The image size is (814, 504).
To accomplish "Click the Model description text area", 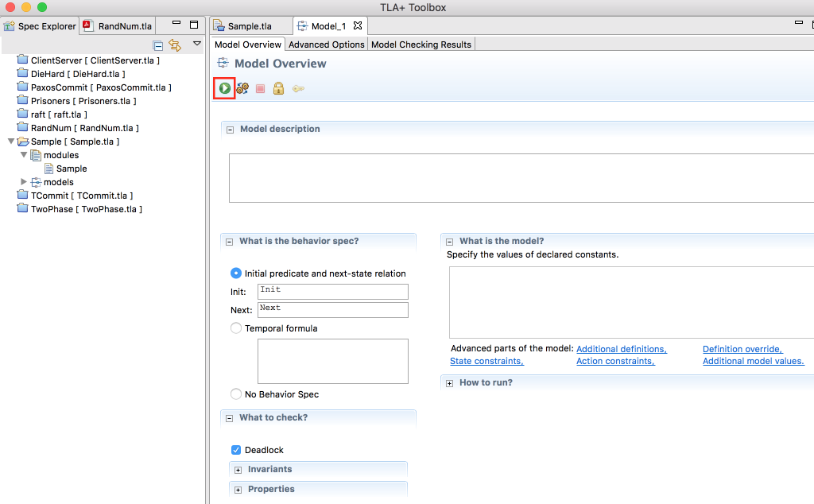I will (521, 178).
